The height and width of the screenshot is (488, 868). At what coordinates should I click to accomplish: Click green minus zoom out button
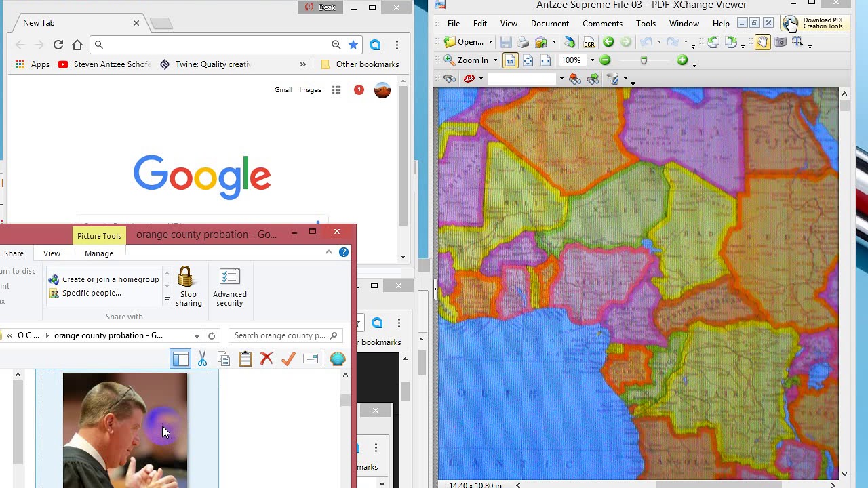605,60
